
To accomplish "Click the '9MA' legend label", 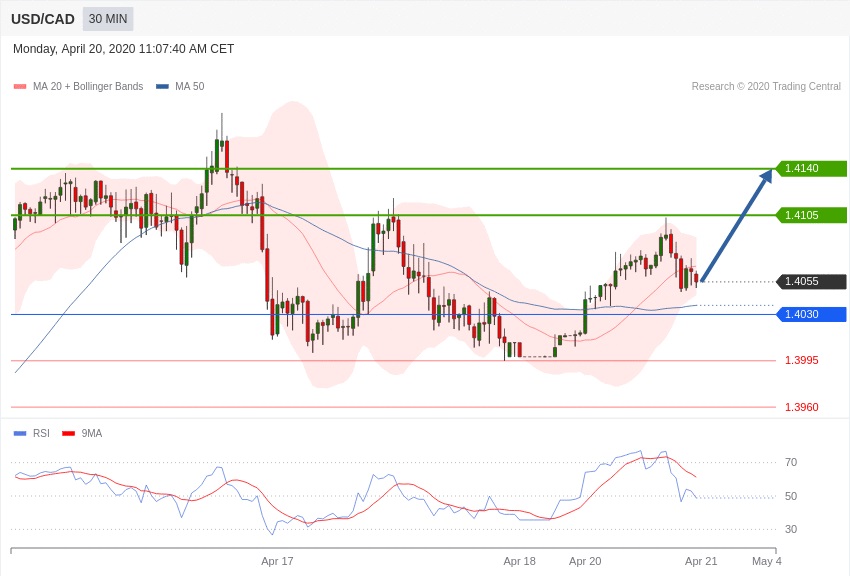I will click(x=92, y=433).
